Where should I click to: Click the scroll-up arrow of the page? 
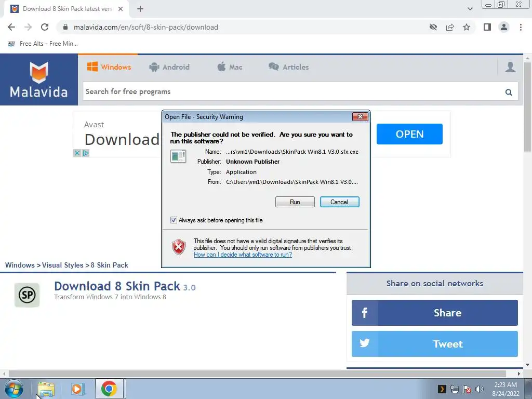[x=528, y=58]
